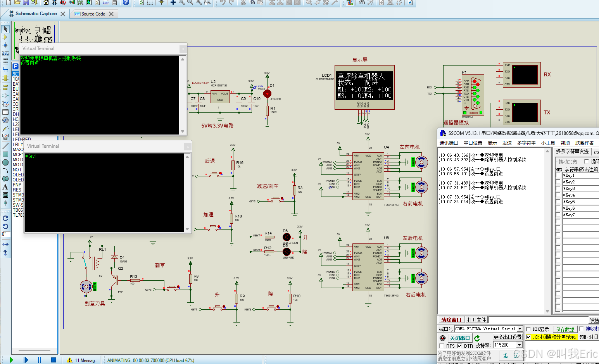Select the 2D line drawing tool

tap(5, 146)
